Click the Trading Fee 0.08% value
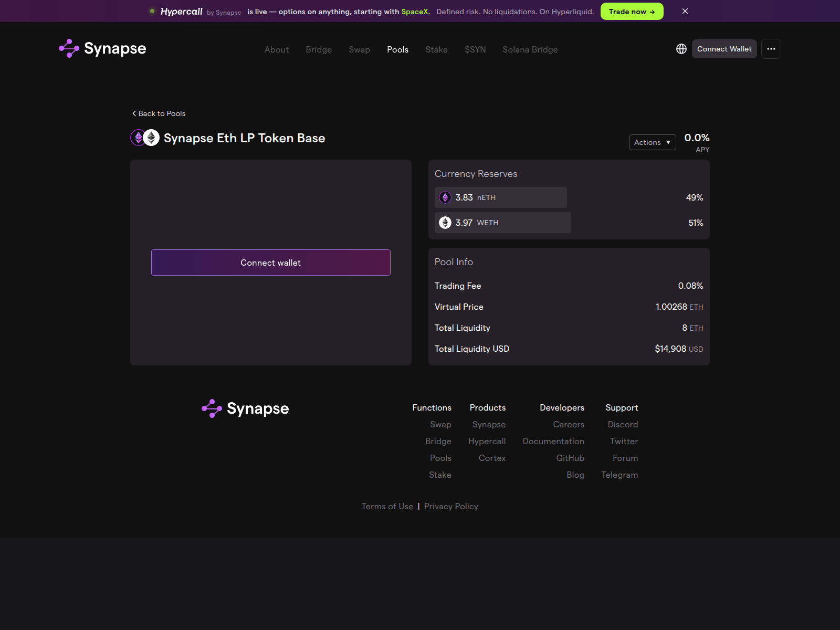 click(690, 286)
